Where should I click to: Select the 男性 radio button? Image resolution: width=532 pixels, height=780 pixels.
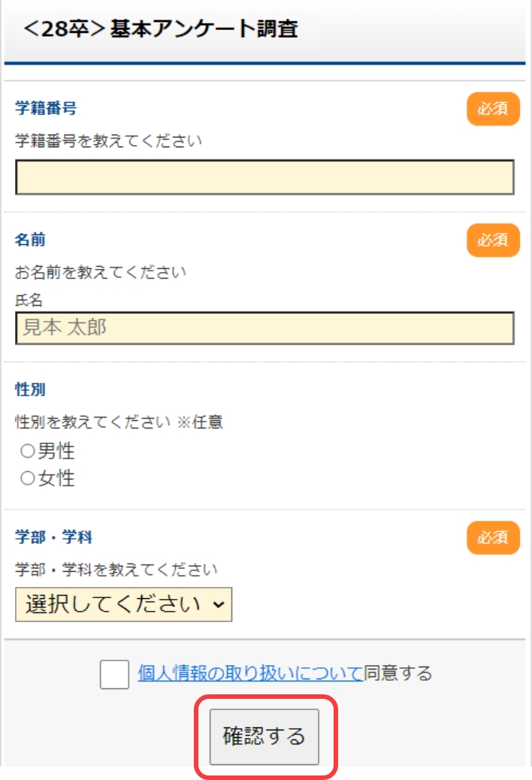click(28, 452)
